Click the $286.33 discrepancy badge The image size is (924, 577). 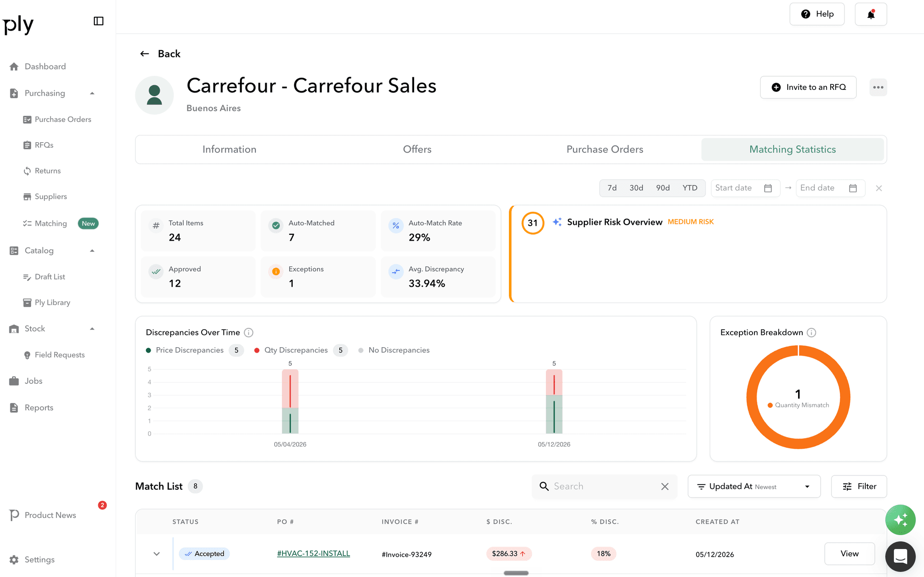click(509, 554)
